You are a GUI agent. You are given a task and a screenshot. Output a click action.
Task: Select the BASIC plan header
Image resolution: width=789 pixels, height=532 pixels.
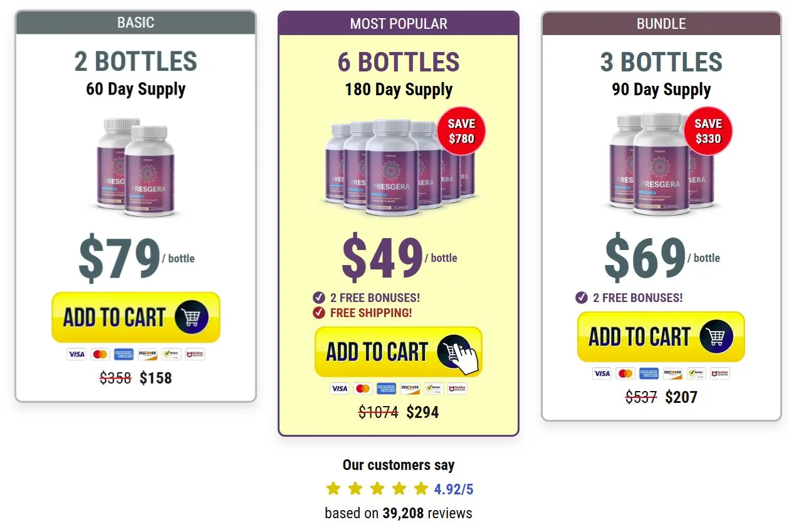point(135,23)
